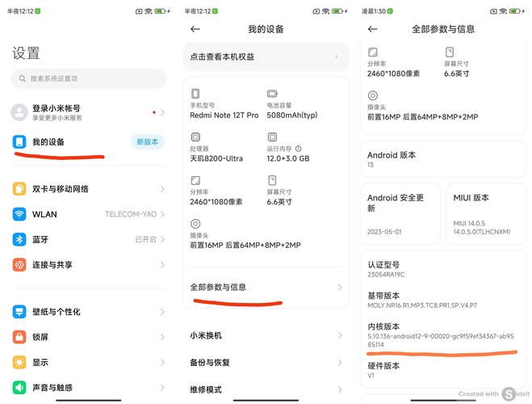Tap the 2023-05-01 security update date

pos(384,232)
